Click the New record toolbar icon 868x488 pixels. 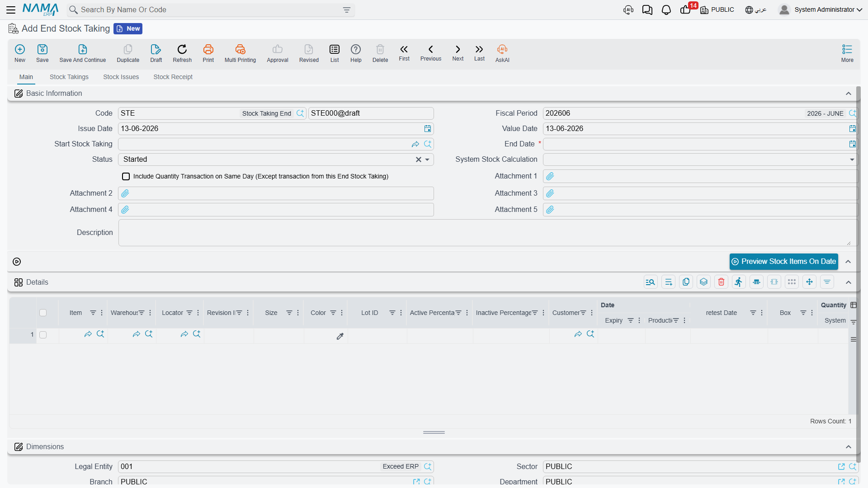(20, 53)
